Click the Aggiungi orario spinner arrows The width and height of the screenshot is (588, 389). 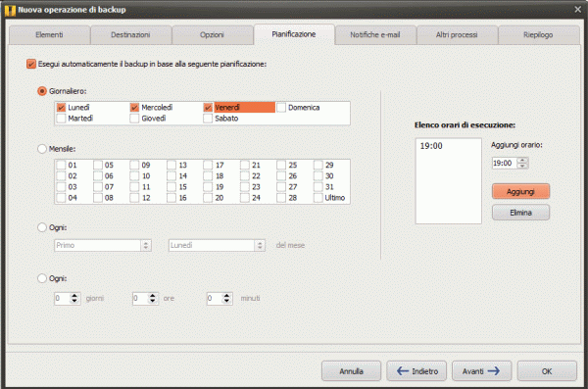tap(522, 164)
